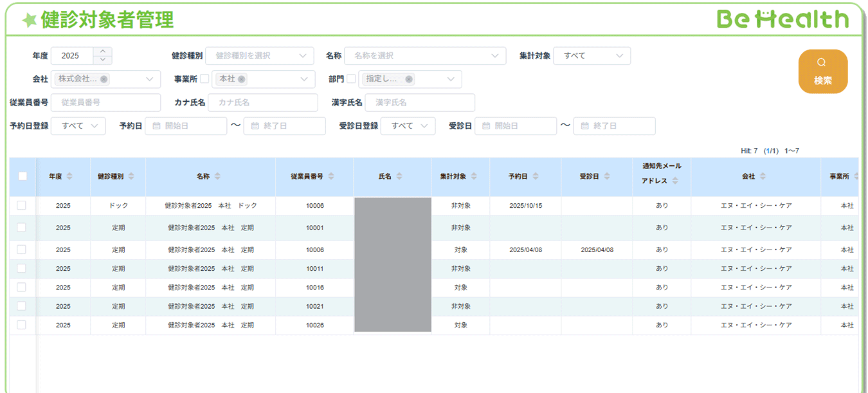Sort table by 健診種別 column icon
Image resolution: width=868 pixels, height=393 pixels.
(x=131, y=176)
